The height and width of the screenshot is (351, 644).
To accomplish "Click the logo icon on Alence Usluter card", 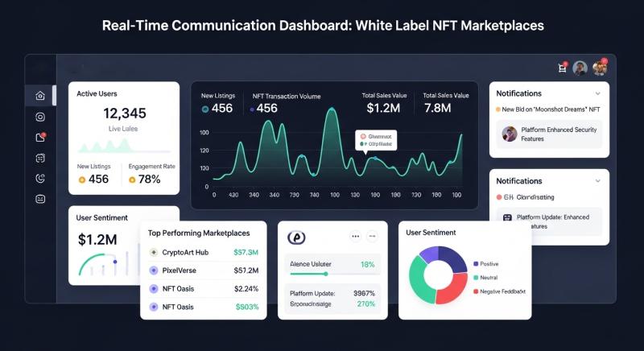I will click(296, 237).
